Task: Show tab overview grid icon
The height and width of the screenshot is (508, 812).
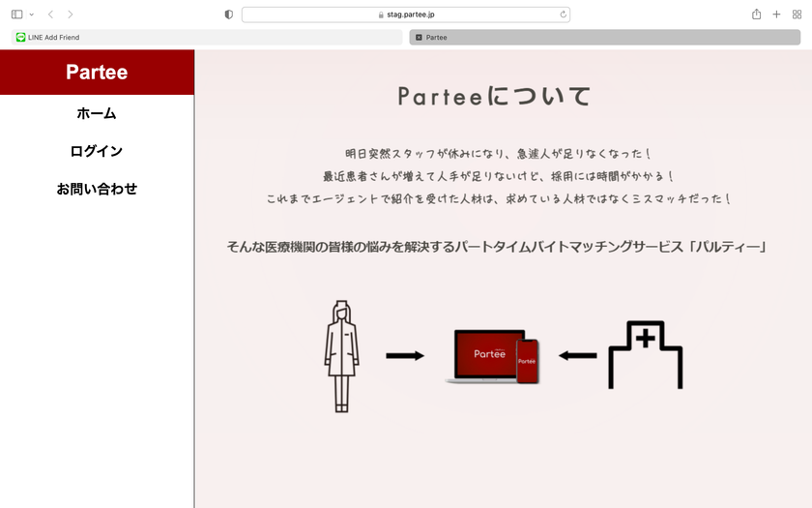Action: click(797, 15)
